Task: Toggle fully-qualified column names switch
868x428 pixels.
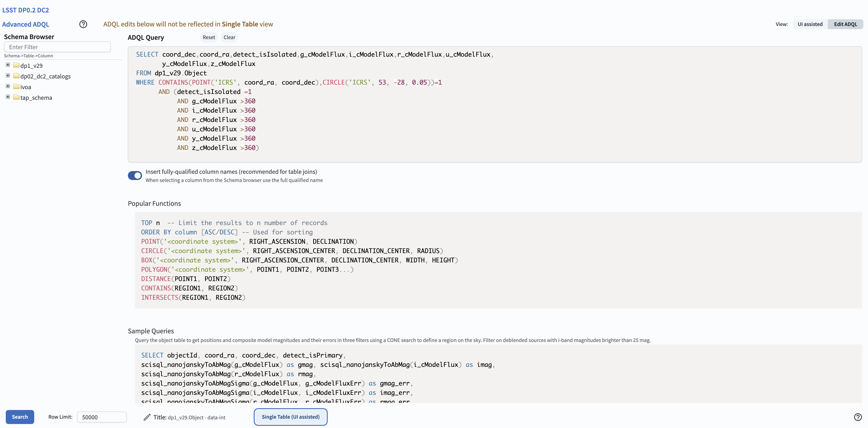Action: [135, 175]
